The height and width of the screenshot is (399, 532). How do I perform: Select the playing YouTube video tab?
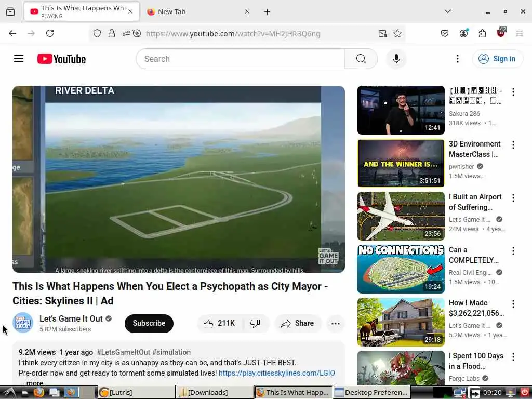(x=82, y=11)
